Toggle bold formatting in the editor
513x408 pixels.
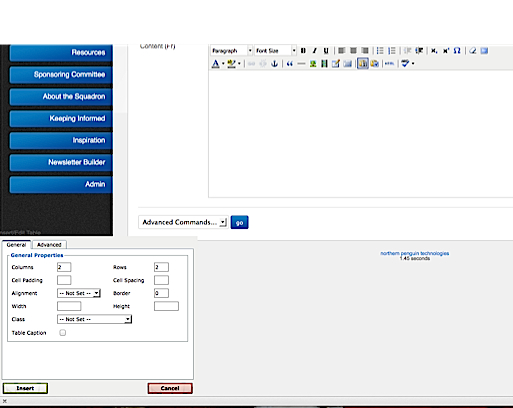pos(303,51)
